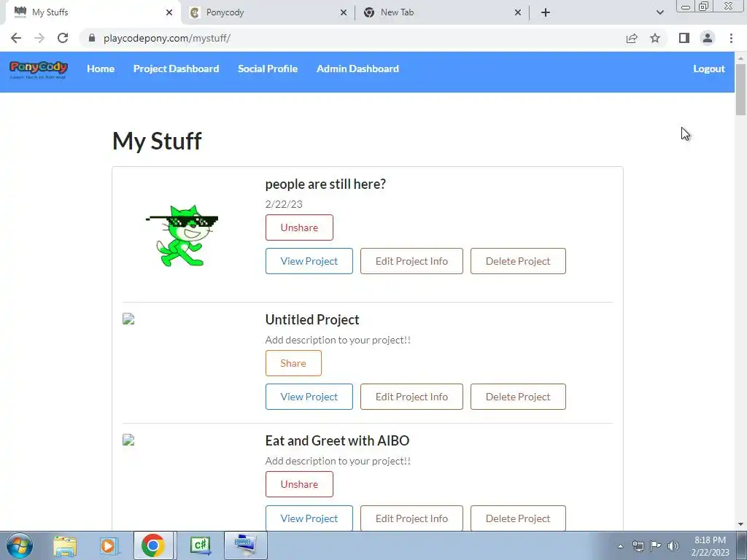
Task: Delete Project Eat and Greet with AIBO
Action: point(518,518)
